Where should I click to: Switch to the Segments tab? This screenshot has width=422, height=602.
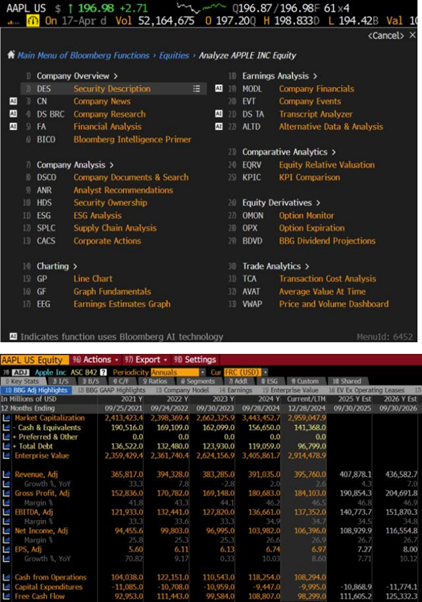pyautogui.click(x=197, y=381)
